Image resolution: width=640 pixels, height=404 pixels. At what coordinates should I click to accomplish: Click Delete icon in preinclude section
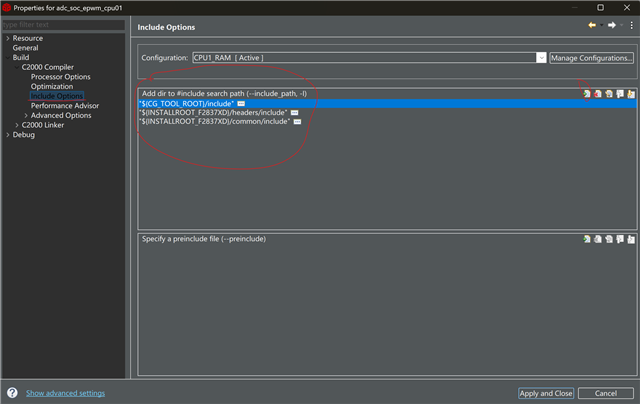tap(598, 239)
